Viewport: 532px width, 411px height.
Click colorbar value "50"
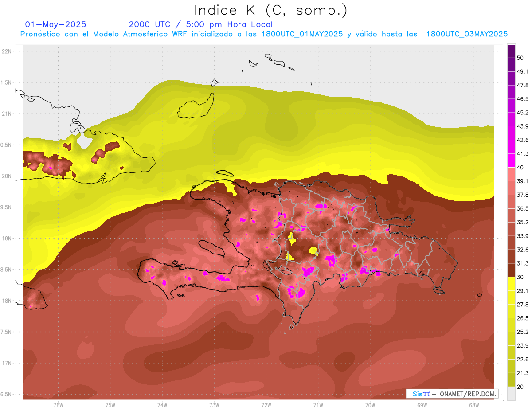point(520,58)
